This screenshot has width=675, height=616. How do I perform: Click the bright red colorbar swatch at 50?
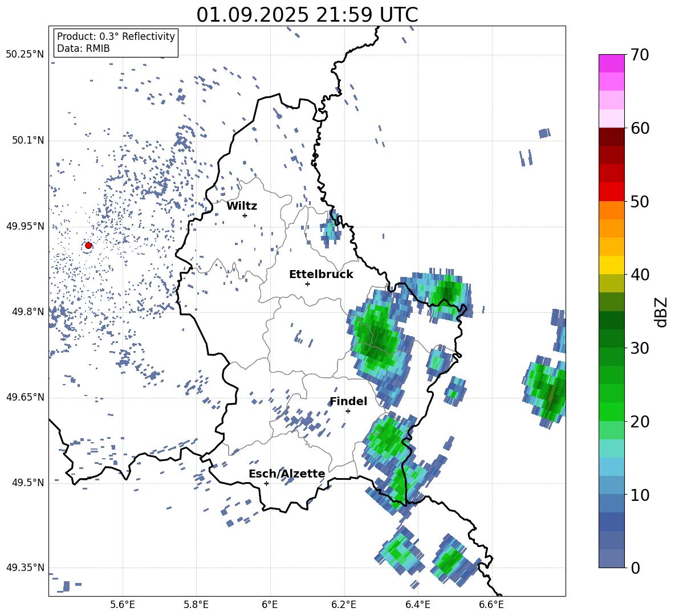click(x=611, y=192)
